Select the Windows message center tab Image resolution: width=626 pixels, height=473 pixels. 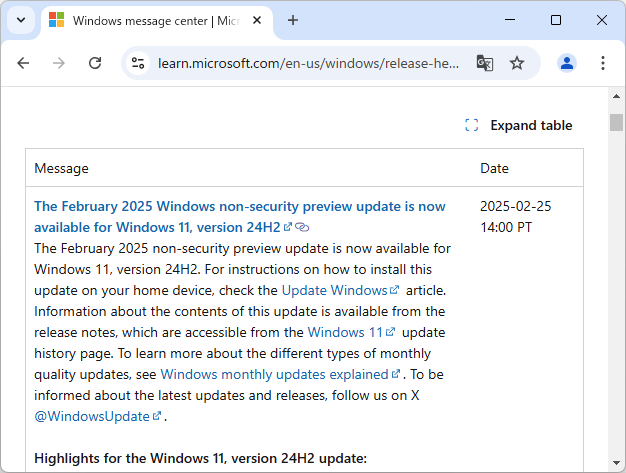pos(156,21)
